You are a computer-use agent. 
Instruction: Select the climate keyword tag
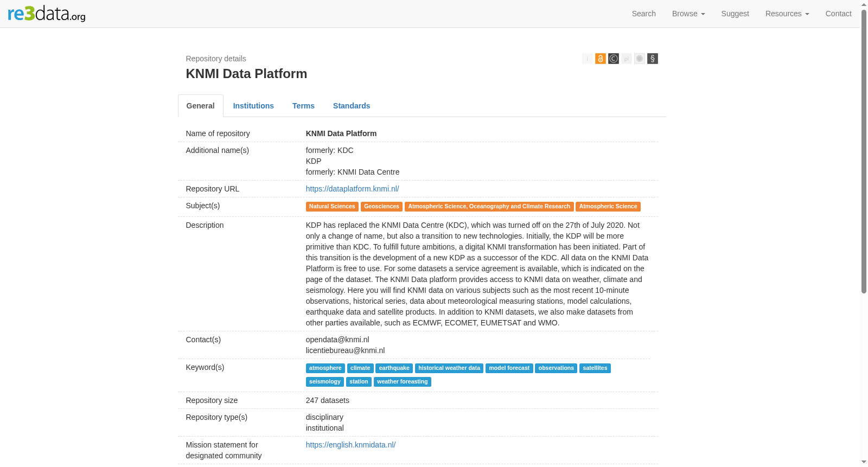pos(360,368)
